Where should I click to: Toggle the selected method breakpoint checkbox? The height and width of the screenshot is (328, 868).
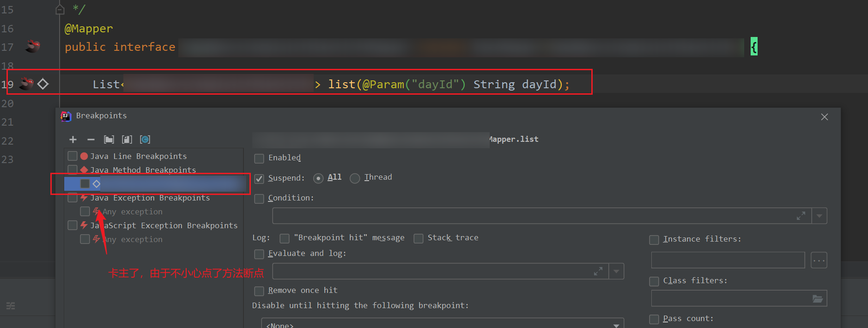click(85, 184)
